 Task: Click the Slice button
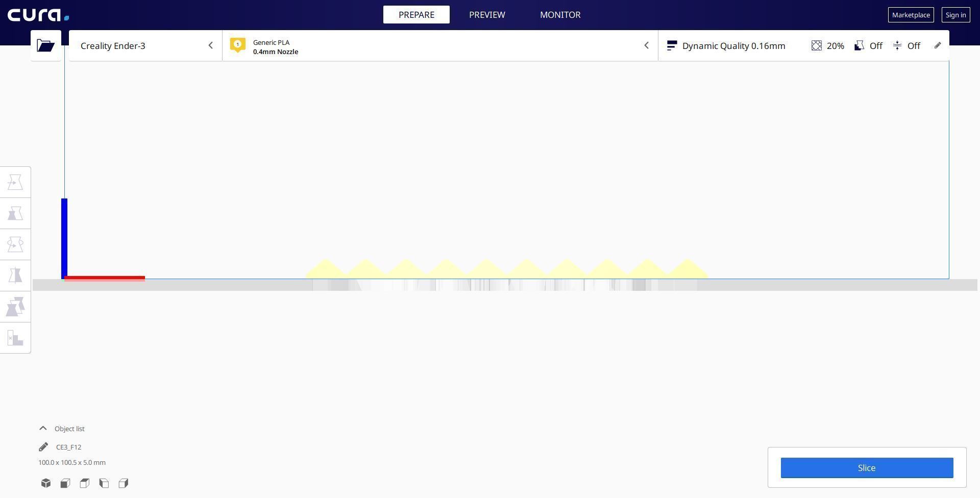[x=867, y=468]
